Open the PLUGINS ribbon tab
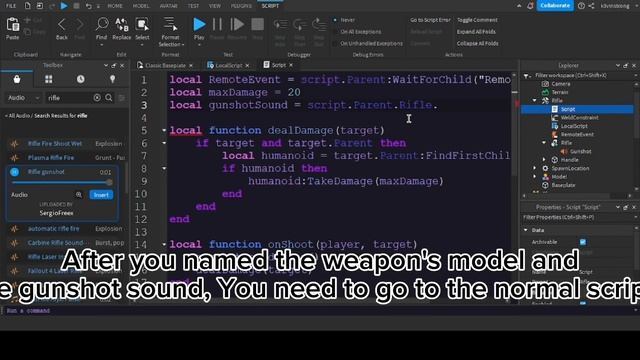 pos(241,6)
